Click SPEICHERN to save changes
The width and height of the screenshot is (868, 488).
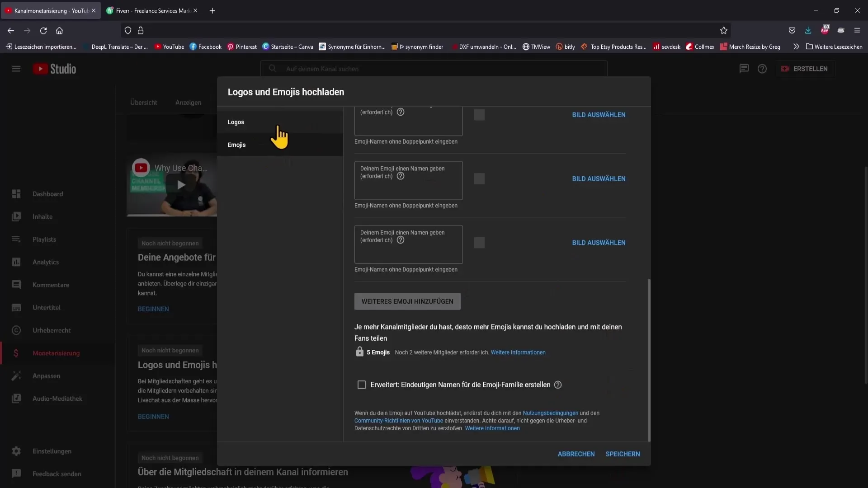[623, 454]
